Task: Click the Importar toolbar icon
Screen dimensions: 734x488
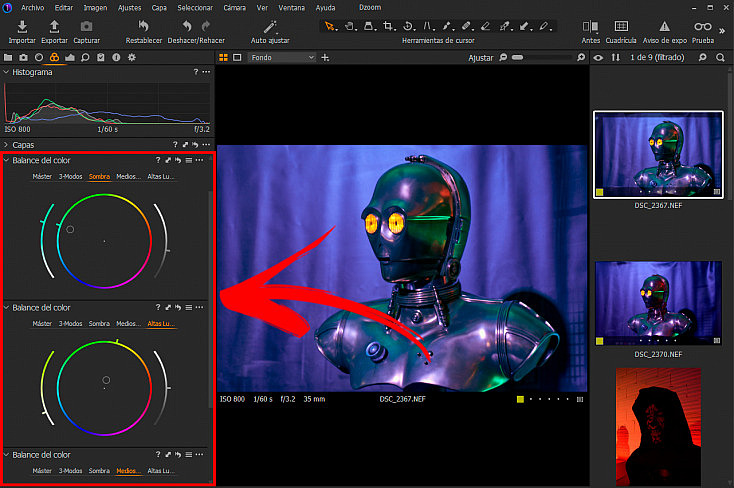Action: pyautogui.click(x=22, y=27)
